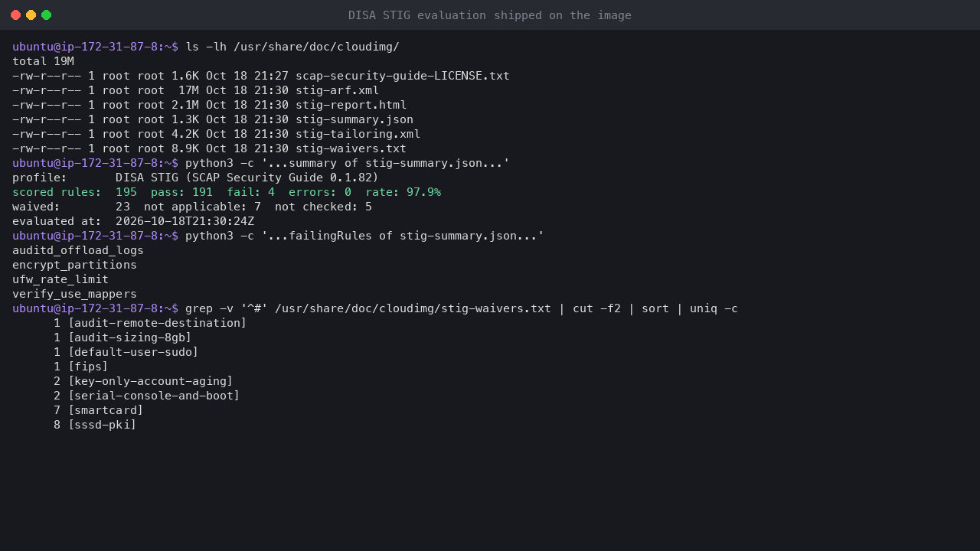Click the yellow minimize window button
This screenshot has height=551, width=980.
click(x=31, y=15)
